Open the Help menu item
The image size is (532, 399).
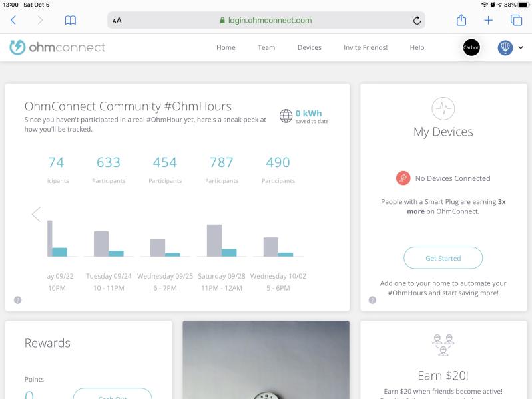[x=417, y=47]
